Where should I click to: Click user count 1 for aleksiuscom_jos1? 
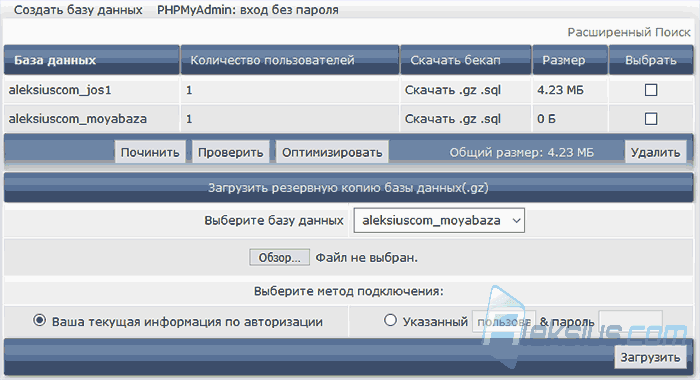point(189,90)
